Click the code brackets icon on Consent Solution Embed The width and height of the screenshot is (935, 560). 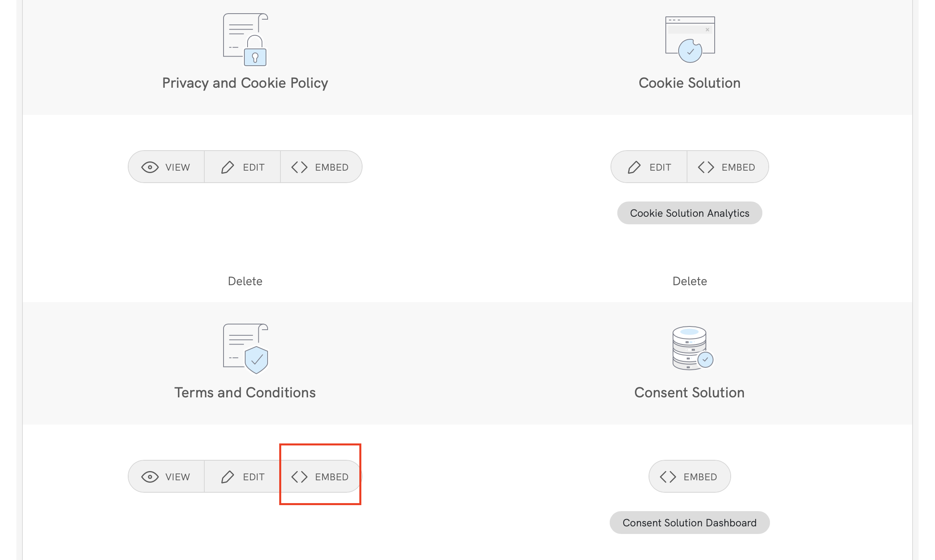669,476
